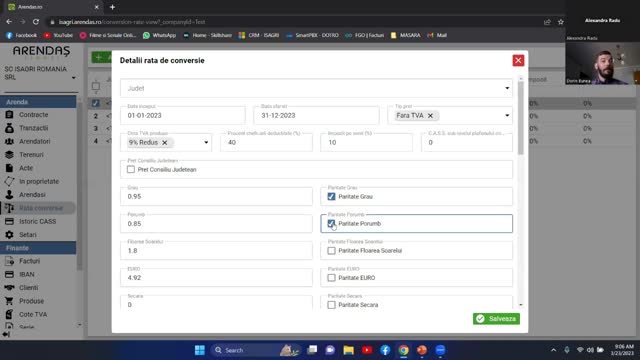Check Paritate Floarea Soarelui

click(x=331, y=251)
